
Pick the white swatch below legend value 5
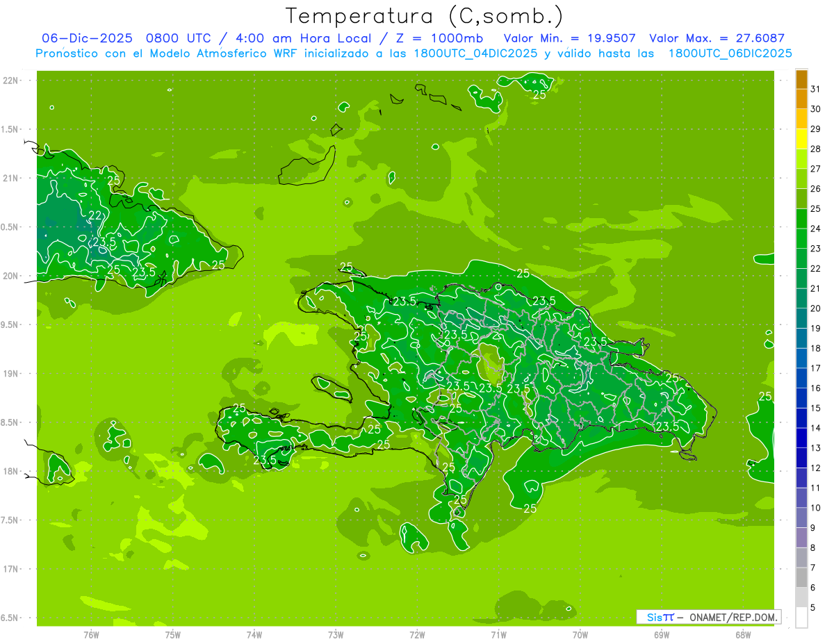coord(801,617)
